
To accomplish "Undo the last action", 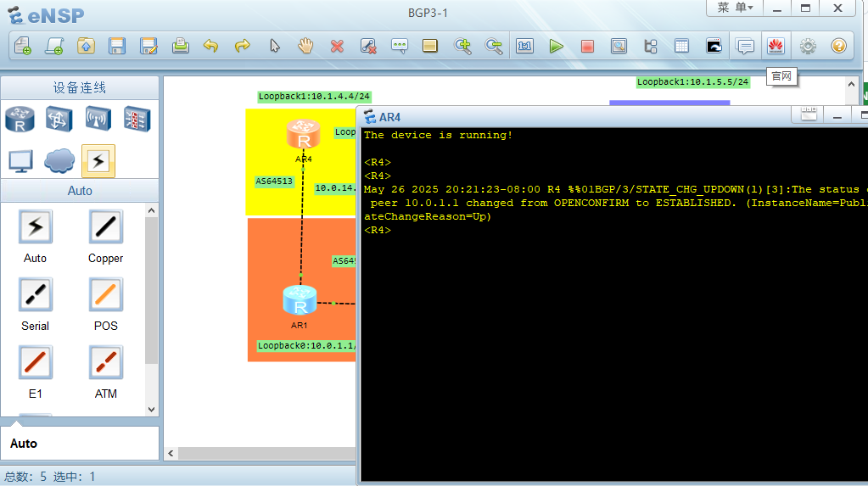I will click(x=211, y=46).
